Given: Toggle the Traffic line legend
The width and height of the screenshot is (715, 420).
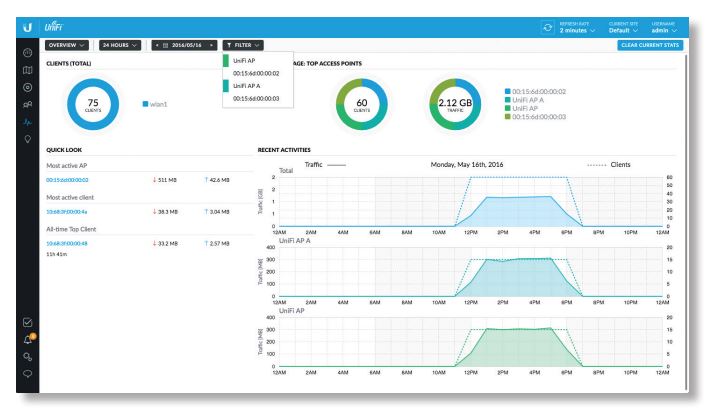Looking at the screenshot, I should click(x=325, y=165).
